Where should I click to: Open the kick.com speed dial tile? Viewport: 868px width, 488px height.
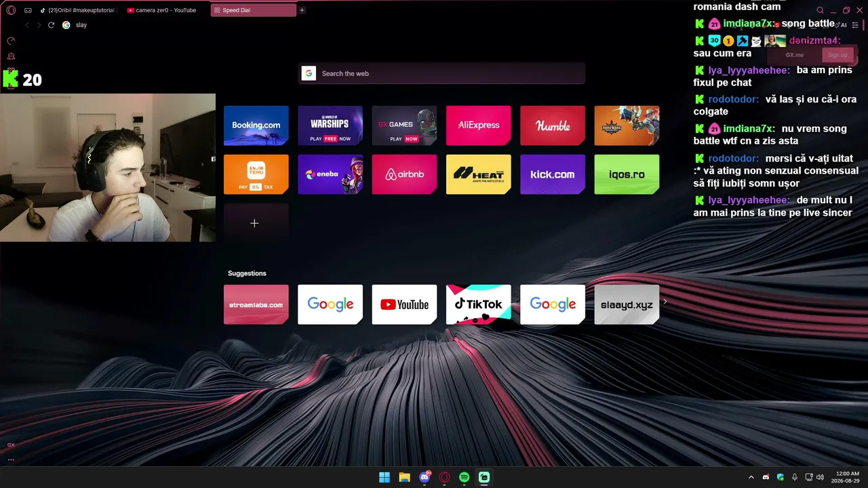coord(553,174)
